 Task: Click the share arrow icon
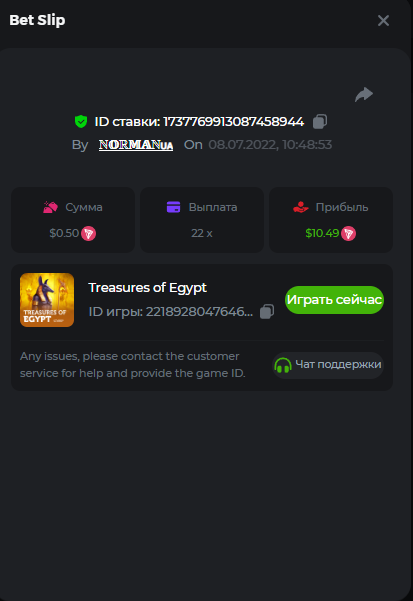coord(364,94)
